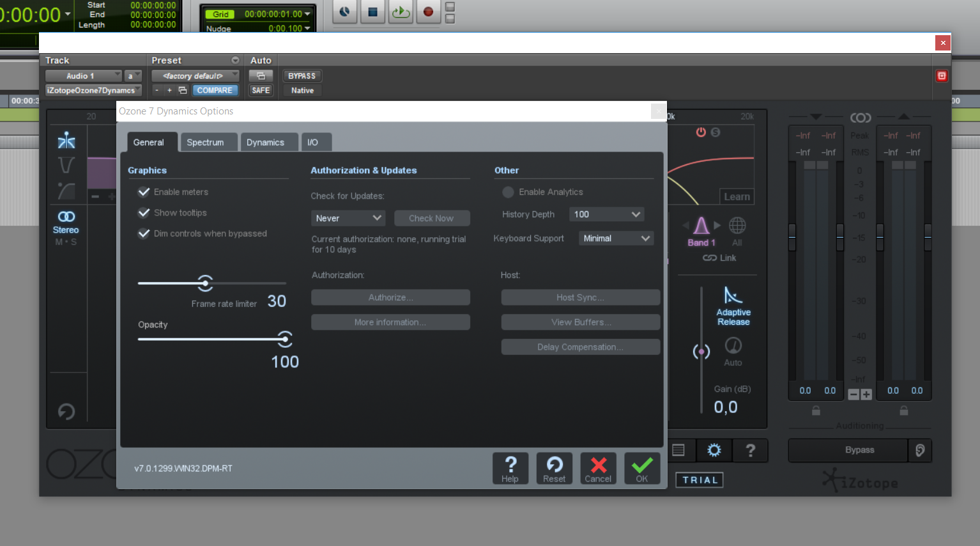The height and width of the screenshot is (546, 980).
Task: Click the Cancel button with red X
Action: pos(598,468)
